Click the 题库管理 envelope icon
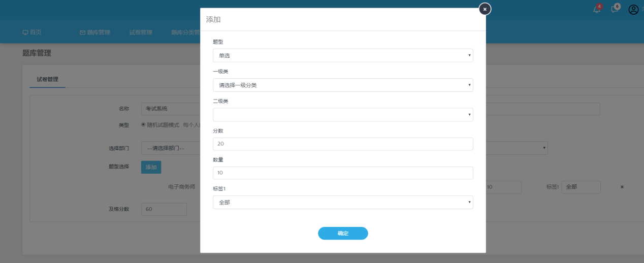644x263 pixels. coord(82,32)
